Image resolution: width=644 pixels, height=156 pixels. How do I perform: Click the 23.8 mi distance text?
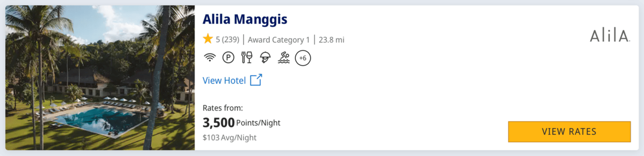coord(332,40)
